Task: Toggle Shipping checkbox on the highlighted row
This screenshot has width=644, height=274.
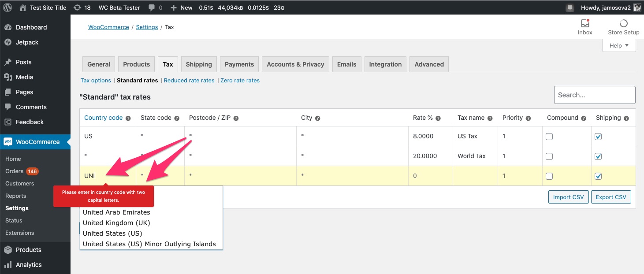Action: pyautogui.click(x=598, y=176)
